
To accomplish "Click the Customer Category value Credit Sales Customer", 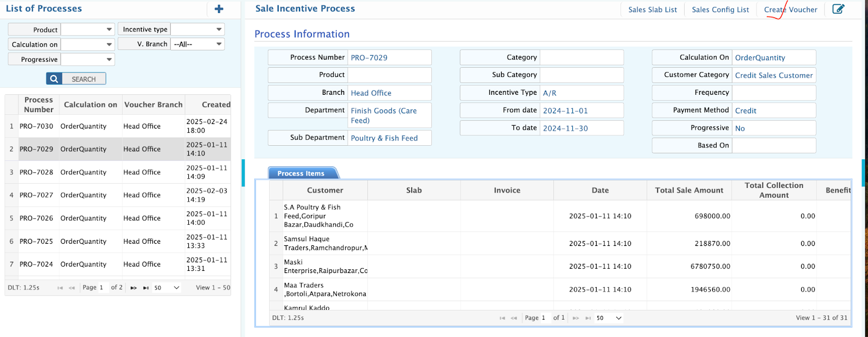I will coord(774,75).
